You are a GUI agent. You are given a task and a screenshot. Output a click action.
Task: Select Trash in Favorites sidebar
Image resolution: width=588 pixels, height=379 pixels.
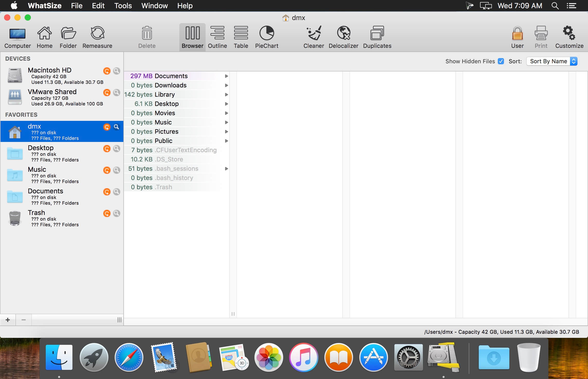point(62,218)
